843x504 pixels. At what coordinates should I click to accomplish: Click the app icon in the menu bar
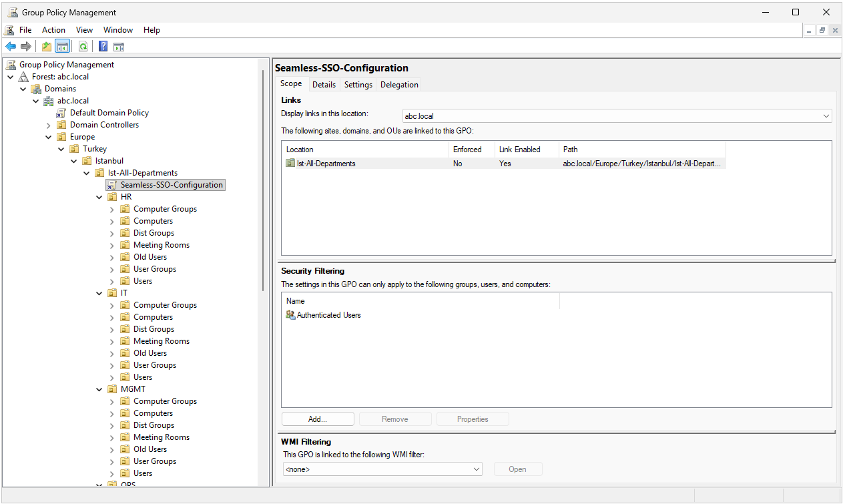click(9, 30)
